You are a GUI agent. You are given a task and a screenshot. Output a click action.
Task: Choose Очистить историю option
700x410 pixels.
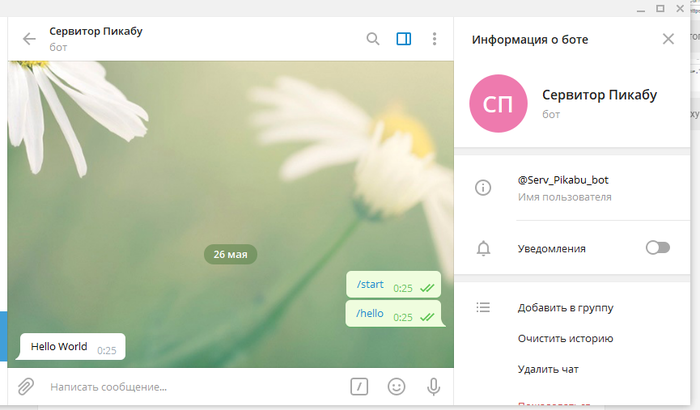(x=565, y=339)
